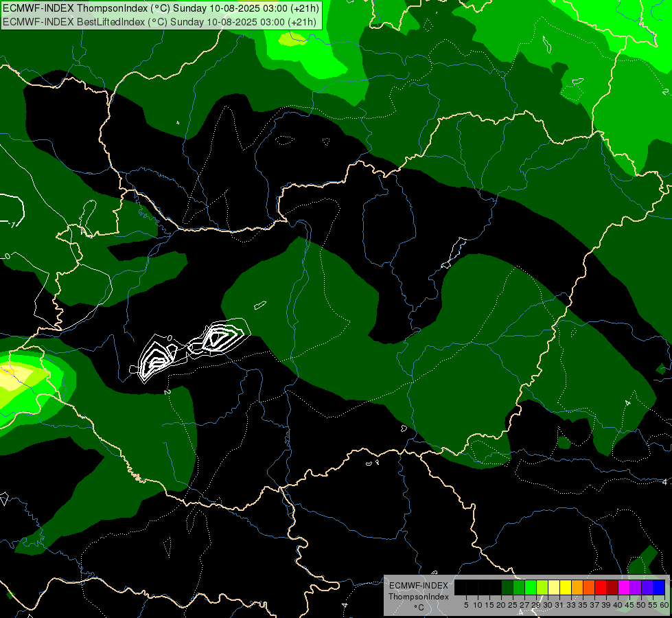Select the blue 55–60 legend swatch
Image resolution: width=672 pixels, height=618 pixels.
pos(659,587)
